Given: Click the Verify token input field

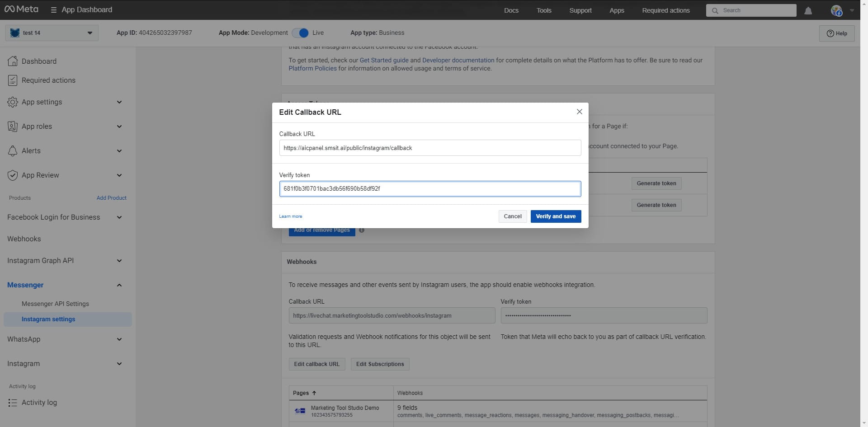Looking at the screenshot, I should 429,189.
